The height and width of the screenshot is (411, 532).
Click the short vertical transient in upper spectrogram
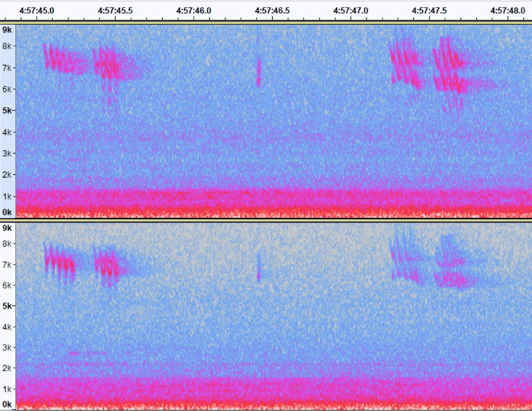click(x=259, y=72)
